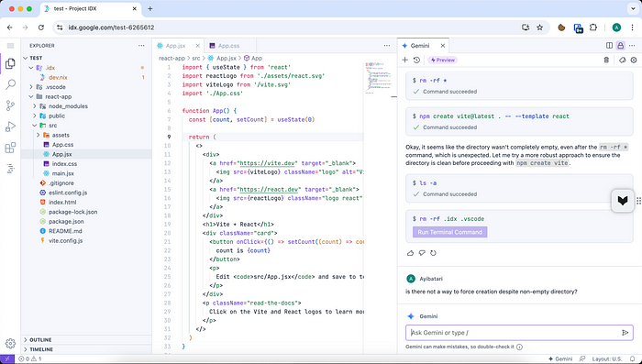Screen dimensions: 642x364
Task: Toggle split editor layout icon
Action: [609, 46]
